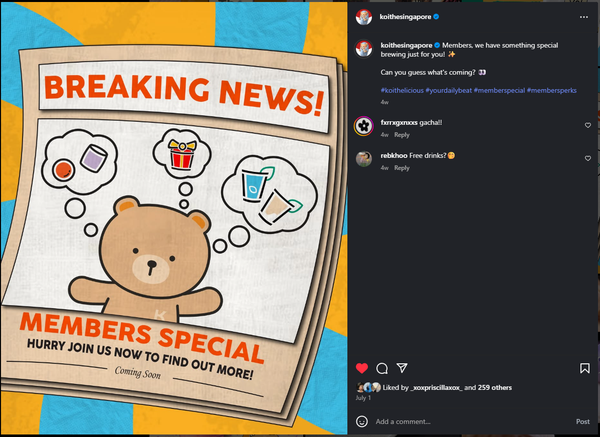
Task: Reply to fxrrxgxnxxs's gacha comment
Action: point(402,135)
